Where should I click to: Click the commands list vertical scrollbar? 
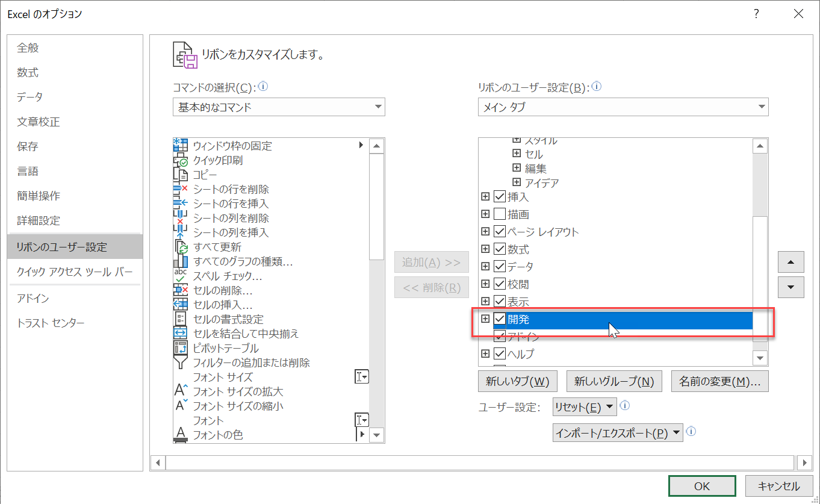377,290
